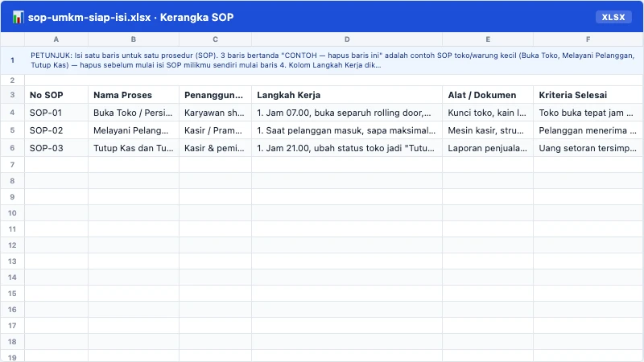
Task: Select column D header
Action: pos(347,39)
